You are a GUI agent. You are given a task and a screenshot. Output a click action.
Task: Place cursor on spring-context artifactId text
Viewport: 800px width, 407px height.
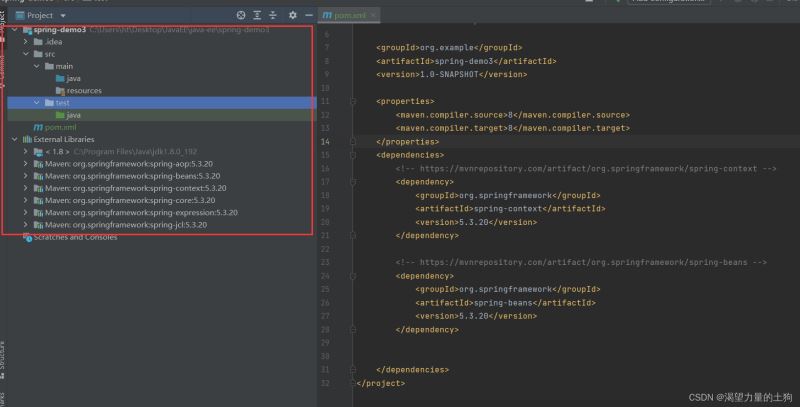[508, 209]
